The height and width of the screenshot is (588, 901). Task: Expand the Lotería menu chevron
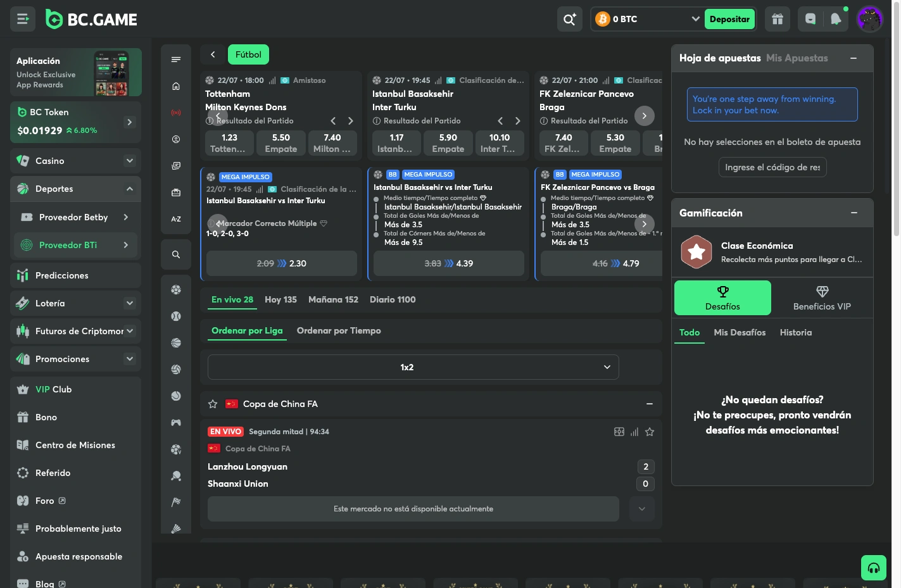(130, 303)
